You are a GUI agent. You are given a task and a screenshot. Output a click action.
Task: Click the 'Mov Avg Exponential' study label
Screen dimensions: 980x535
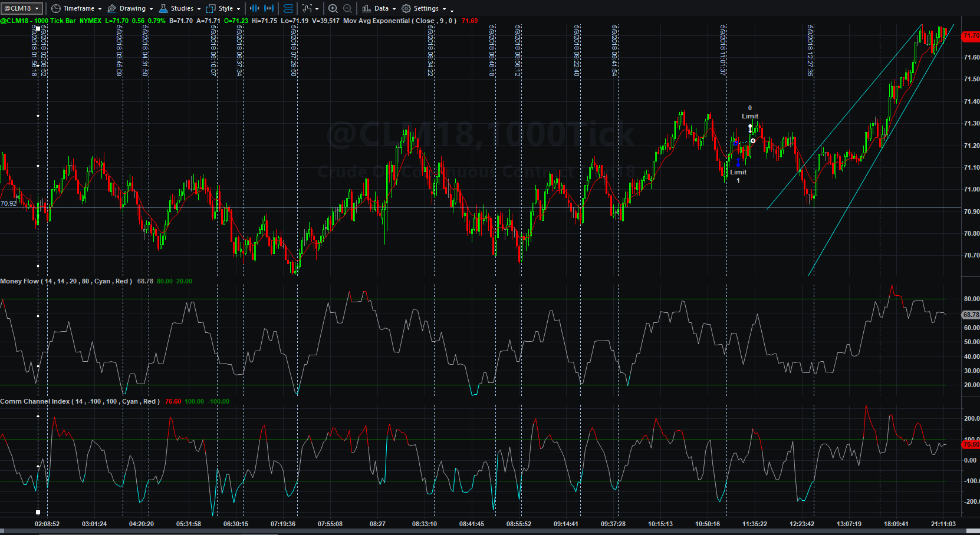pyautogui.click(x=376, y=21)
